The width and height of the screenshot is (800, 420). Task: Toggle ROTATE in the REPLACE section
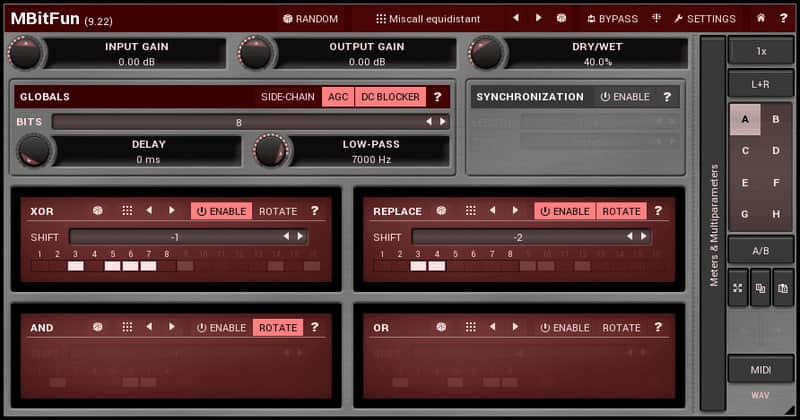[x=621, y=211]
